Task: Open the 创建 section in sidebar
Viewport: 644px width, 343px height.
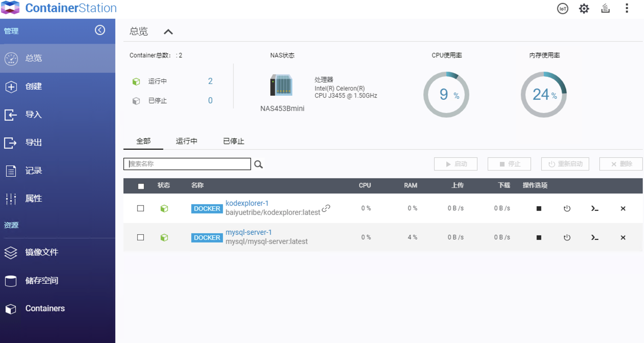Action: (x=33, y=87)
